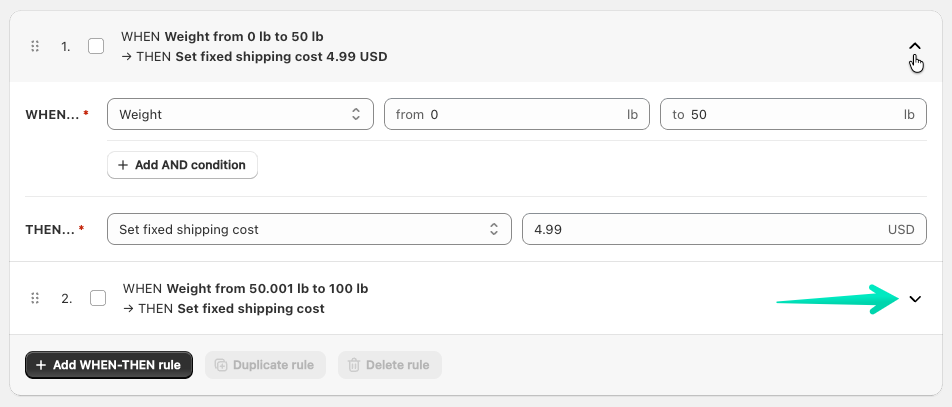Grab the drag handle for rule 1

35,46
